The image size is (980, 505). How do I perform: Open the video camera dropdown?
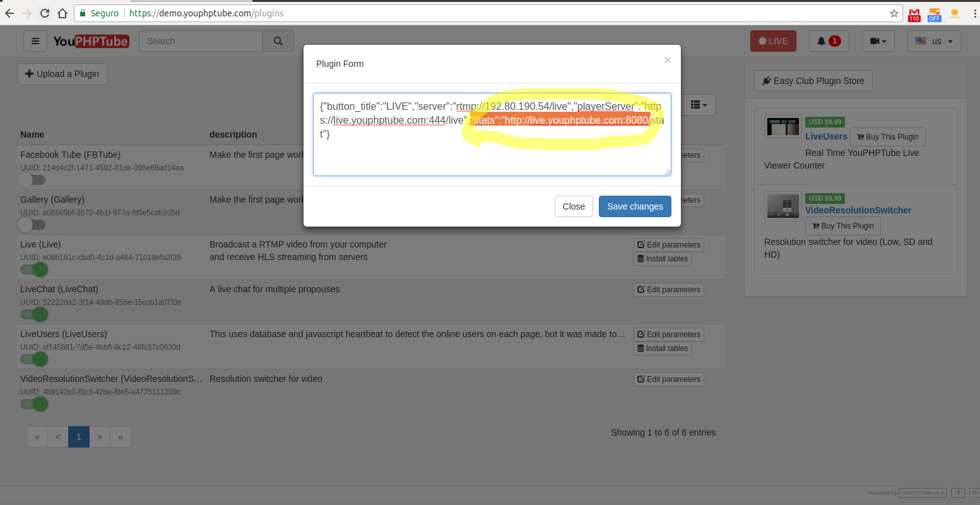click(878, 41)
